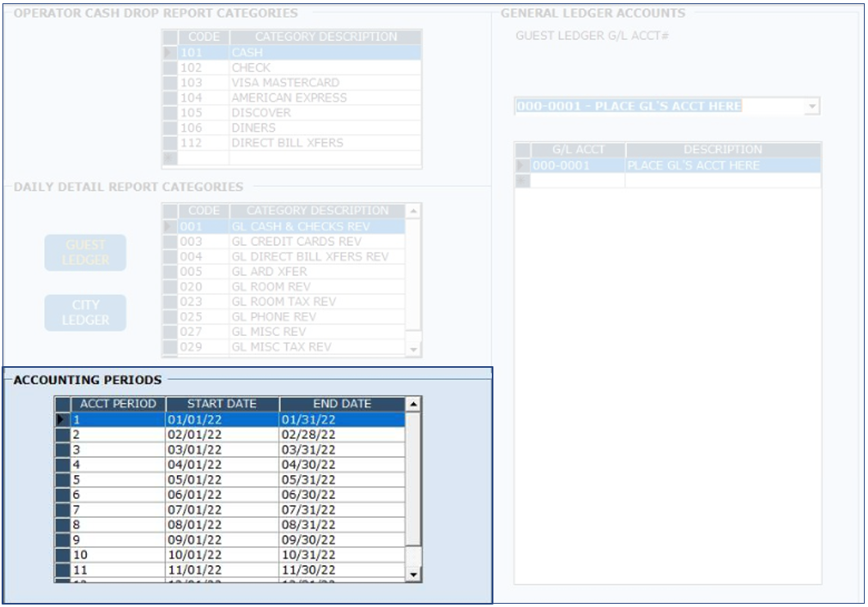Click scroll-down arrow in Daily Detail Report list

tap(413, 350)
